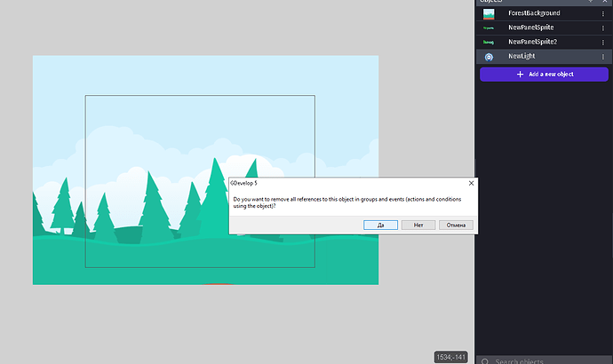Confirm removal with the Да button
This screenshot has height=364, width=613.
381,225
